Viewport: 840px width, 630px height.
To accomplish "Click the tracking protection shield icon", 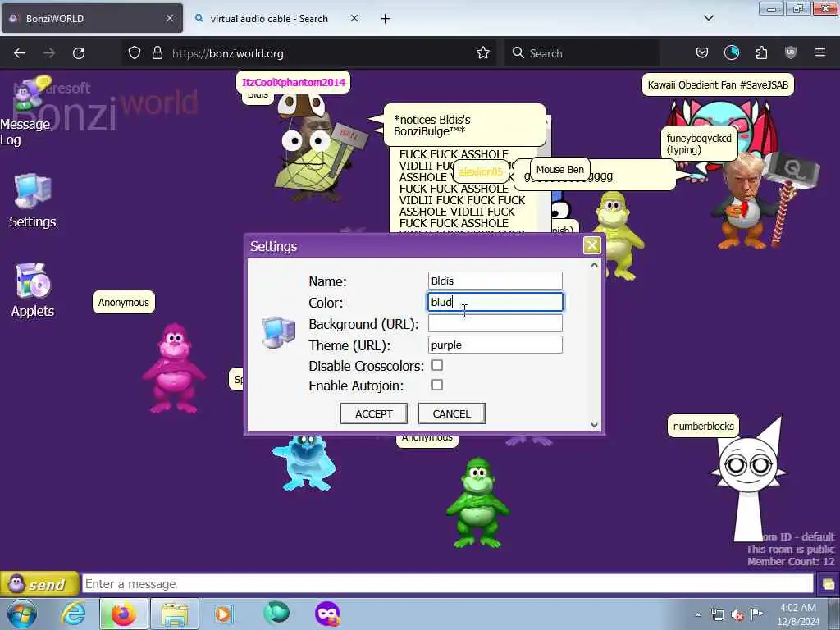I will click(x=135, y=52).
